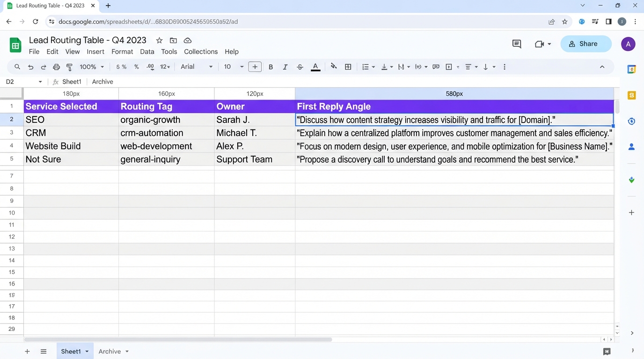
Task: Open Google Tasks side panel
Action: (x=631, y=121)
